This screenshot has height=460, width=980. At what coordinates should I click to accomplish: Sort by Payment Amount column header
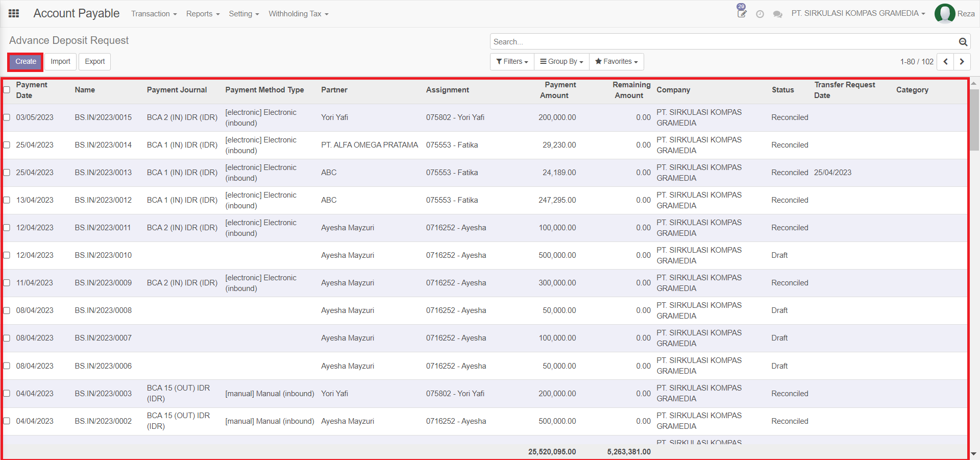pos(558,90)
